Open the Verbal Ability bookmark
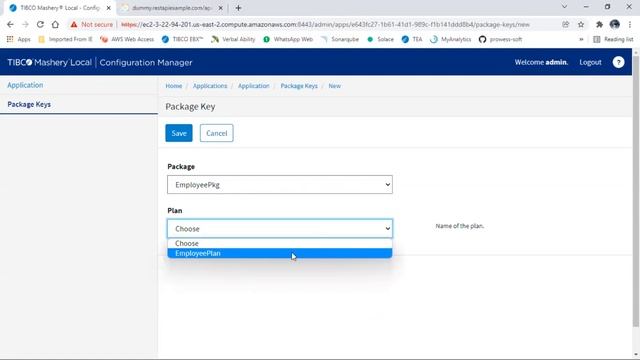The width and height of the screenshot is (640, 360). click(233, 39)
